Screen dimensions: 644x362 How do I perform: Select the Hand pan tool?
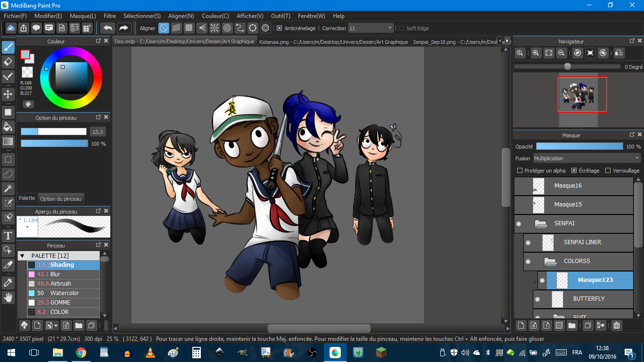click(8, 297)
